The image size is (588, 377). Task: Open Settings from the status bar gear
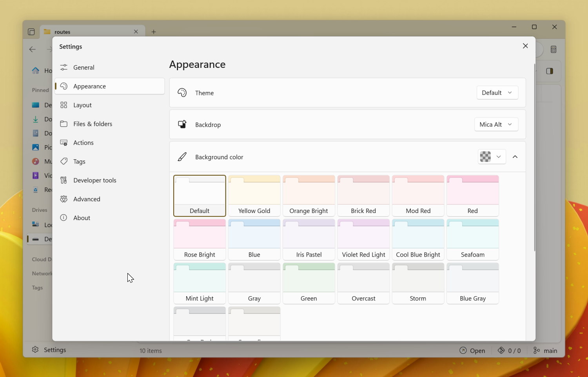35,350
